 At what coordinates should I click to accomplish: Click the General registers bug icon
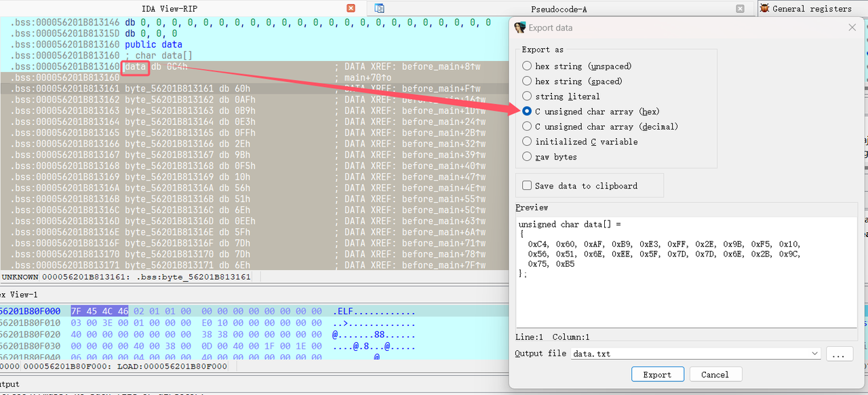[764, 8]
